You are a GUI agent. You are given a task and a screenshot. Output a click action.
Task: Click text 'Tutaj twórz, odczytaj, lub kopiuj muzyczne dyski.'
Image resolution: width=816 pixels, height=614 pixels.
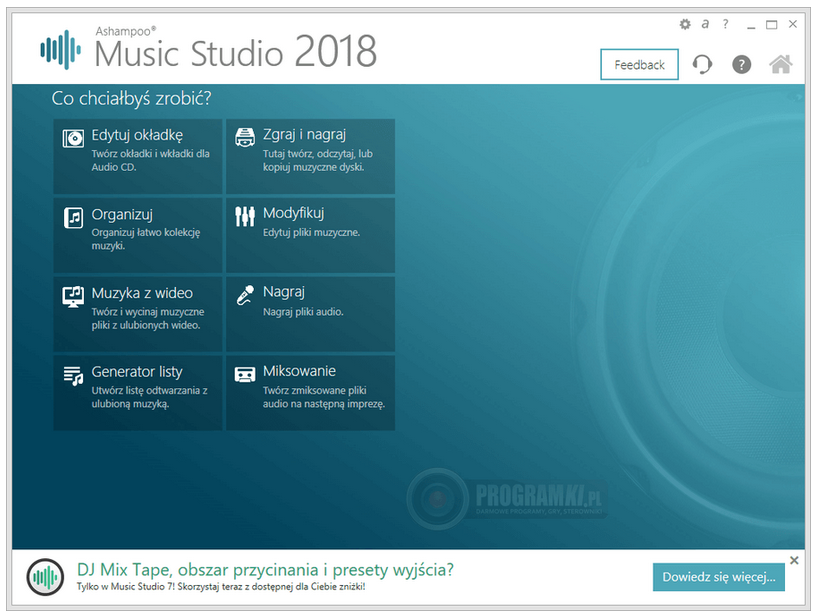317,160
